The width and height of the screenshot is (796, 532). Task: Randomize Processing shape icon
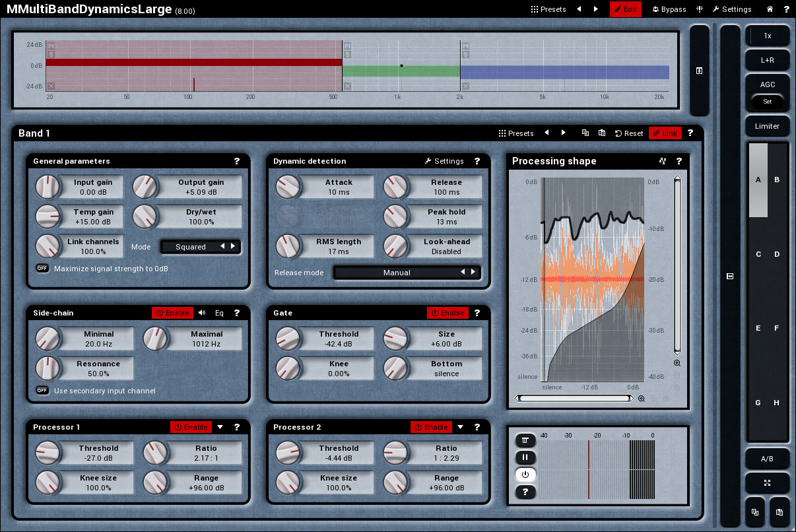[x=663, y=161]
